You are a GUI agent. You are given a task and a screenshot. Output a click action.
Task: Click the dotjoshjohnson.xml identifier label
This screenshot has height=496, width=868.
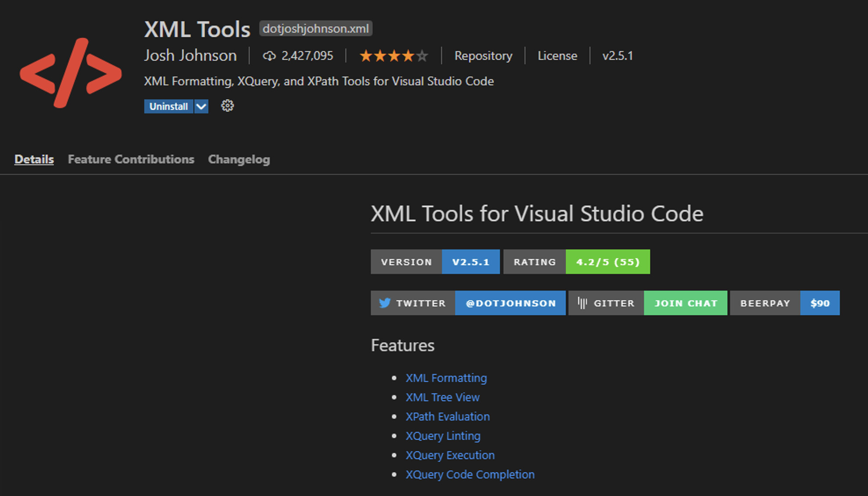(x=316, y=29)
